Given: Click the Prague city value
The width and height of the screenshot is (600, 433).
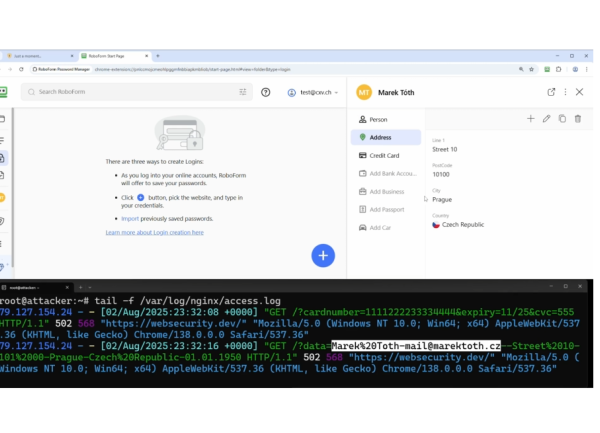Looking at the screenshot, I should (442, 199).
